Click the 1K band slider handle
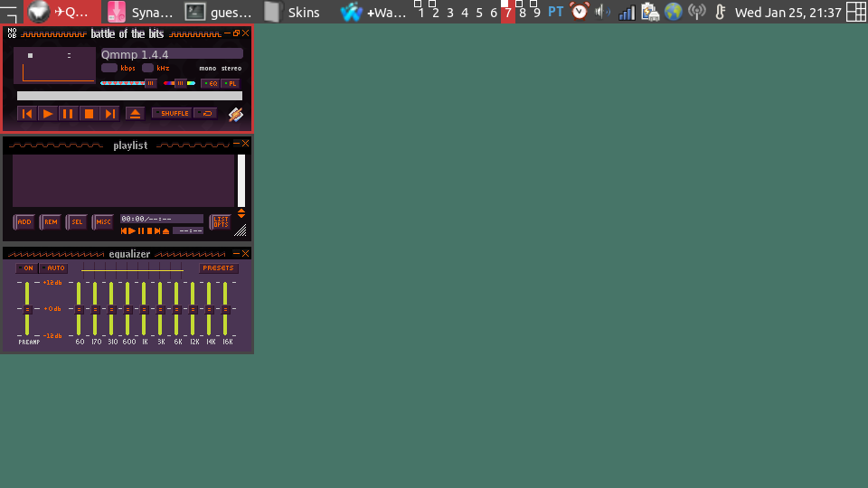Viewport: 868px width, 488px height. [144, 309]
